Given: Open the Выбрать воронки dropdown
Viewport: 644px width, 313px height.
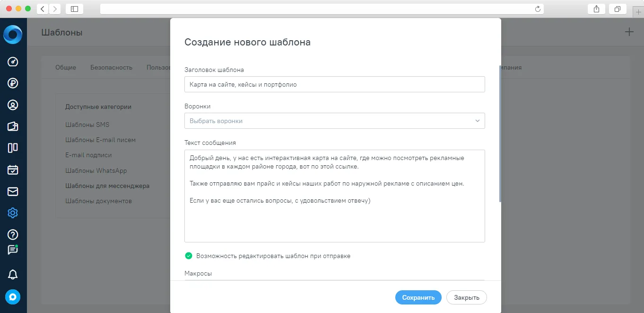Looking at the screenshot, I should (x=335, y=121).
